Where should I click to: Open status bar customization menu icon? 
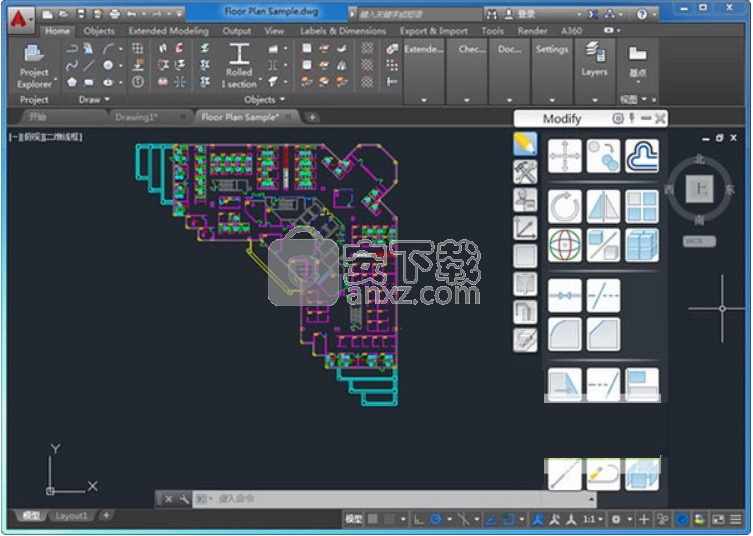click(x=736, y=519)
